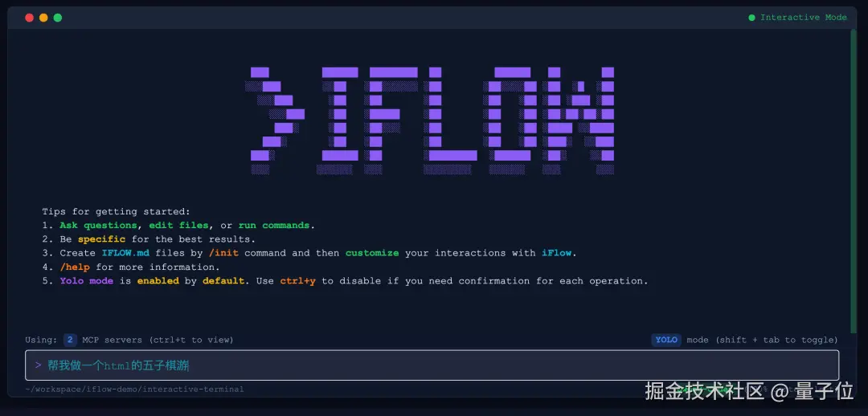Click the orange 'ctrl+y' shortcut text

298,280
